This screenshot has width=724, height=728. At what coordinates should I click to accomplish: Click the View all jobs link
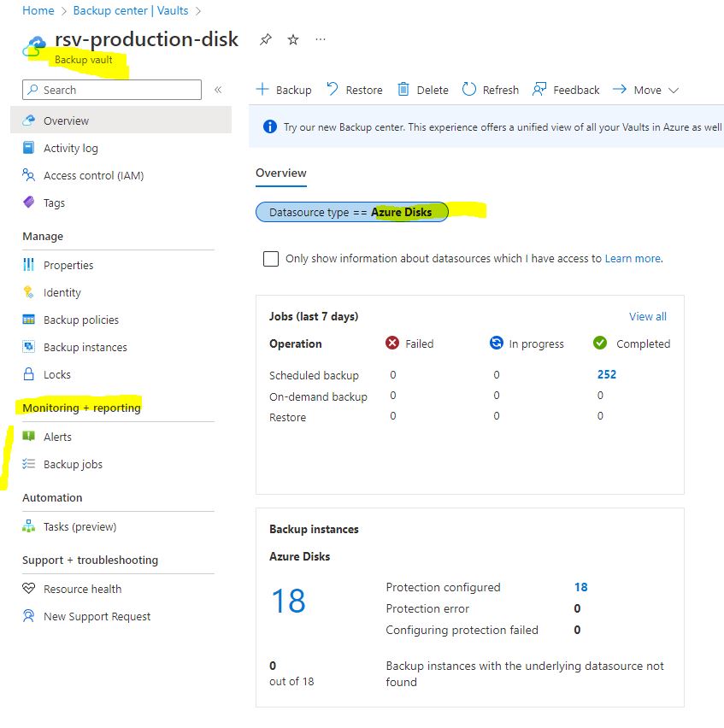tap(647, 316)
